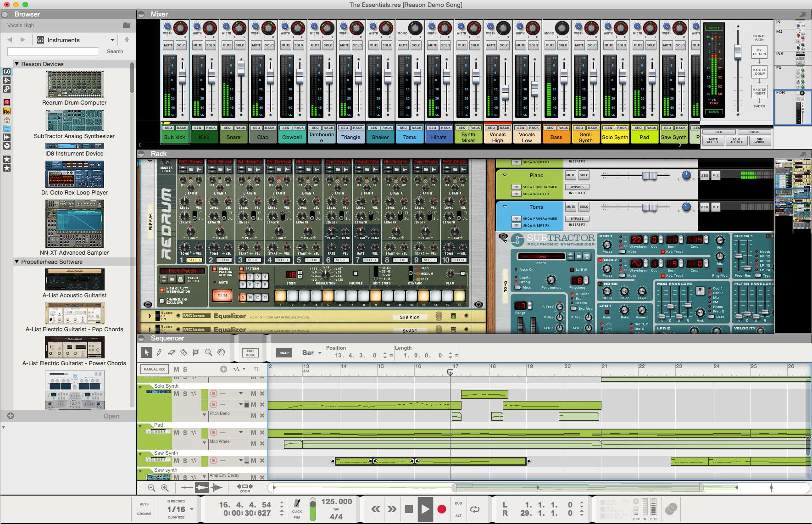Click the Vocals High channel fader
Image resolution: width=812 pixels, height=524 pixels.
coord(505,94)
